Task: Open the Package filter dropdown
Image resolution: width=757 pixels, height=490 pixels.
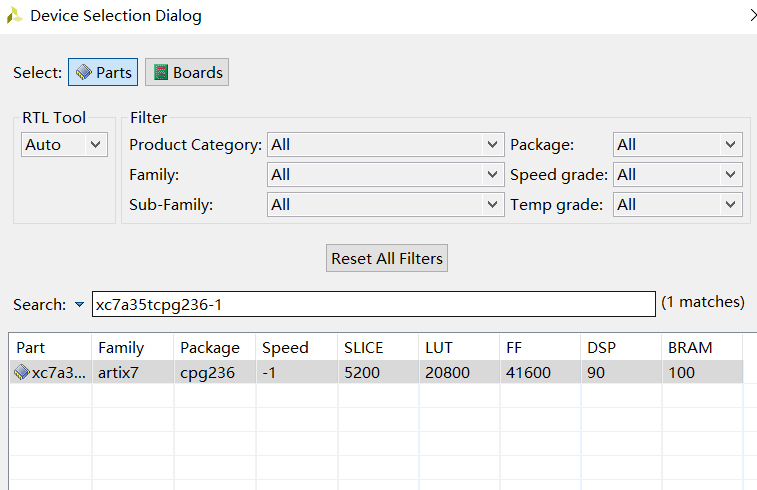Action: [x=677, y=145]
